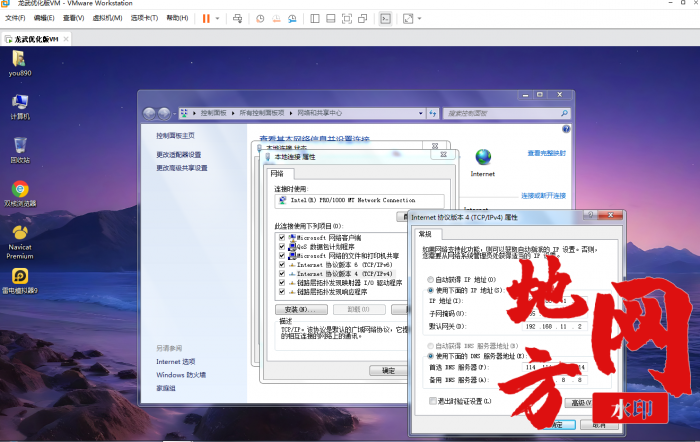Click the 安装(N)... button
The height and width of the screenshot is (442, 700).
(301, 309)
